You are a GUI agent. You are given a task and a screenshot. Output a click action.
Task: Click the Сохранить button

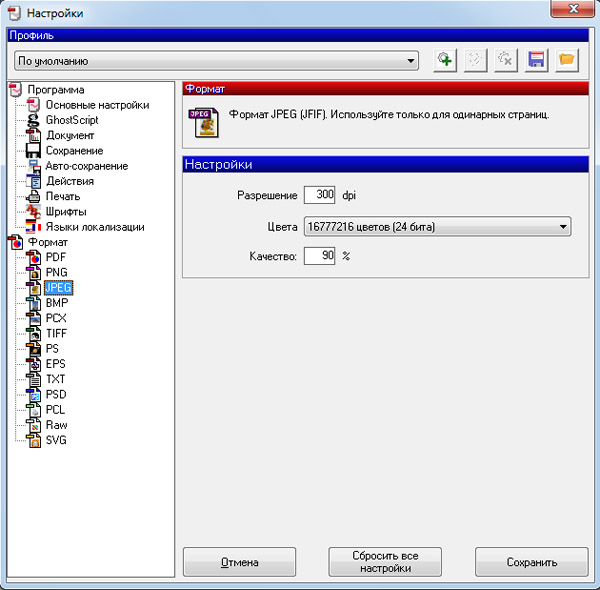tap(532, 562)
